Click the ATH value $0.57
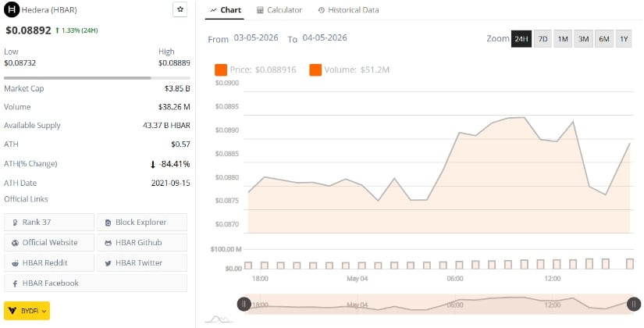This screenshot has height=328, width=644. 181,144
